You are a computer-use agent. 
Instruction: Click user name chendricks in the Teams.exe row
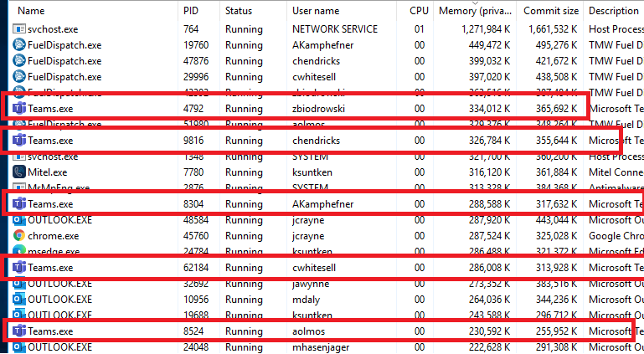pyautogui.click(x=316, y=141)
